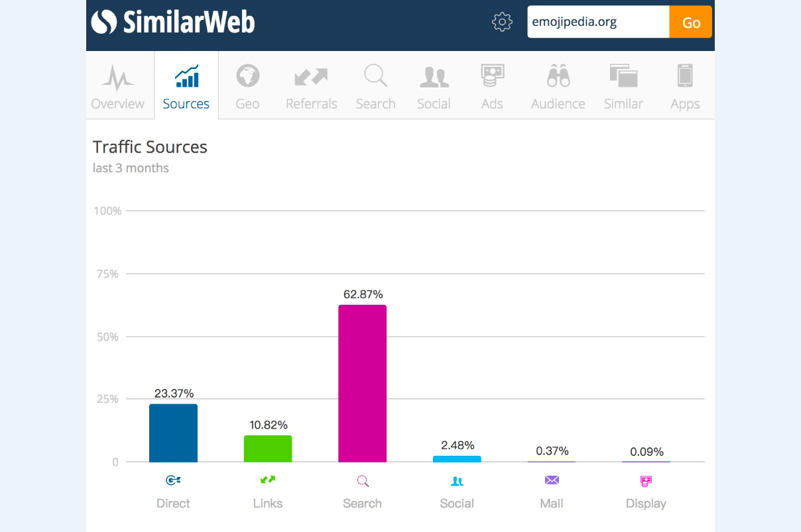Open the Apps phone icon tab
The image size is (801, 532).
tap(685, 76)
